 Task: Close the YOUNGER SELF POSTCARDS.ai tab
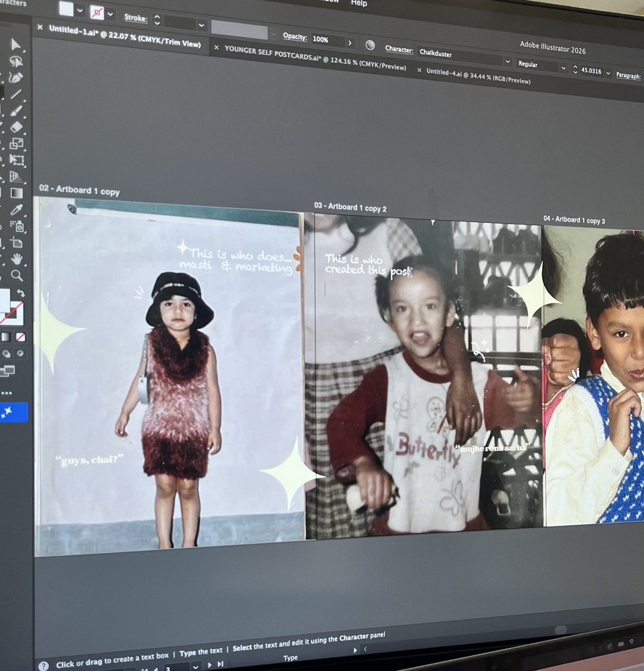coord(216,48)
